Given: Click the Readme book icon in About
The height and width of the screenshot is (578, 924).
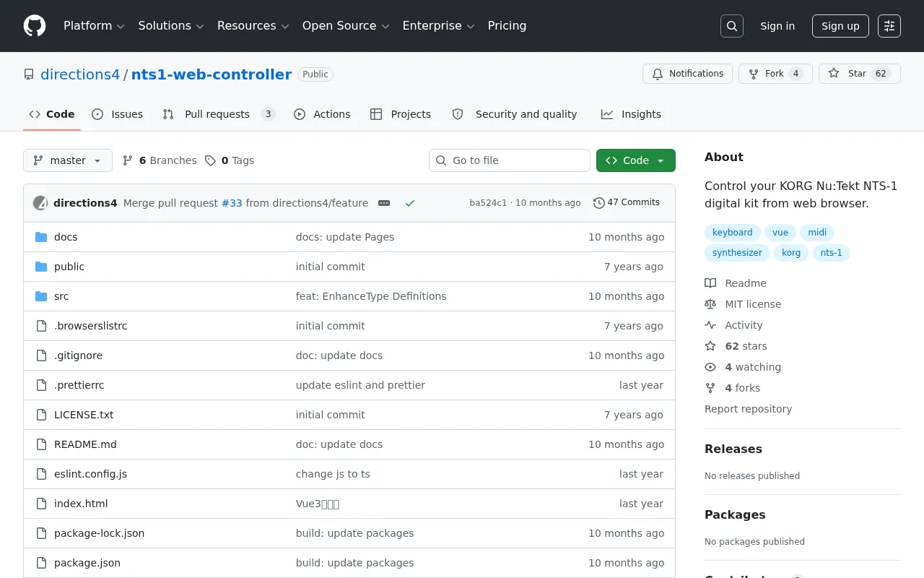Looking at the screenshot, I should (x=710, y=283).
